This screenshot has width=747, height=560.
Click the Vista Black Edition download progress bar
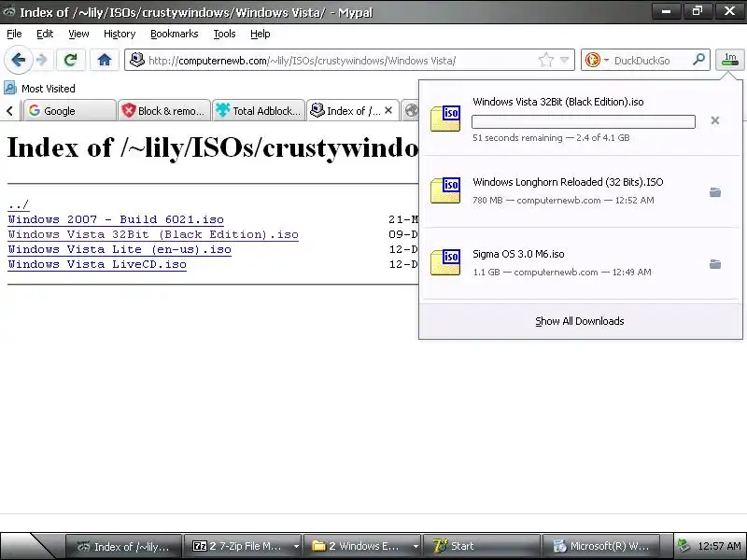583,122
